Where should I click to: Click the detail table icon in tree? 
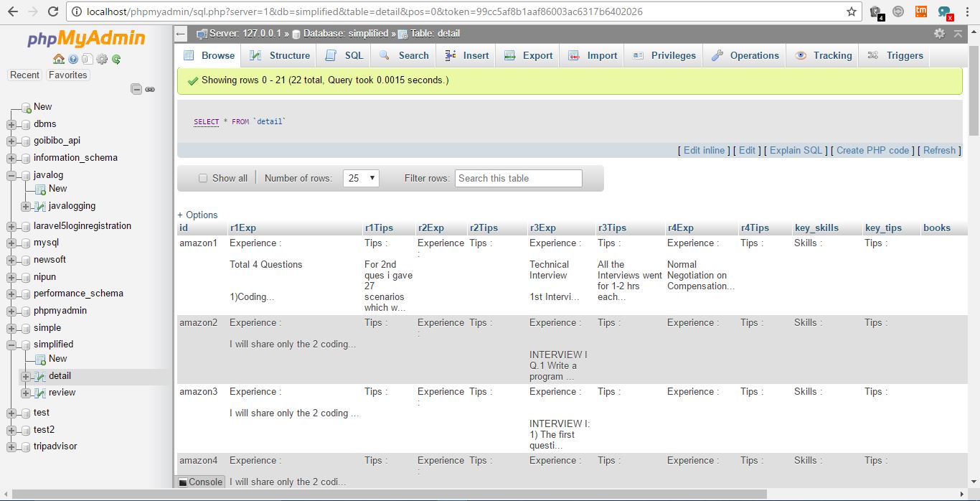[x=40, y=376]
